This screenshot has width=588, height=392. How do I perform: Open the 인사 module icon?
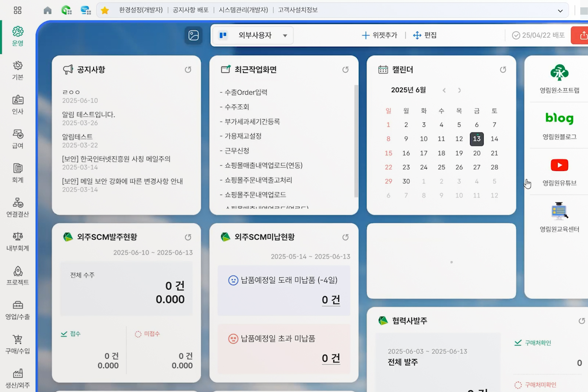pos(17,104)
